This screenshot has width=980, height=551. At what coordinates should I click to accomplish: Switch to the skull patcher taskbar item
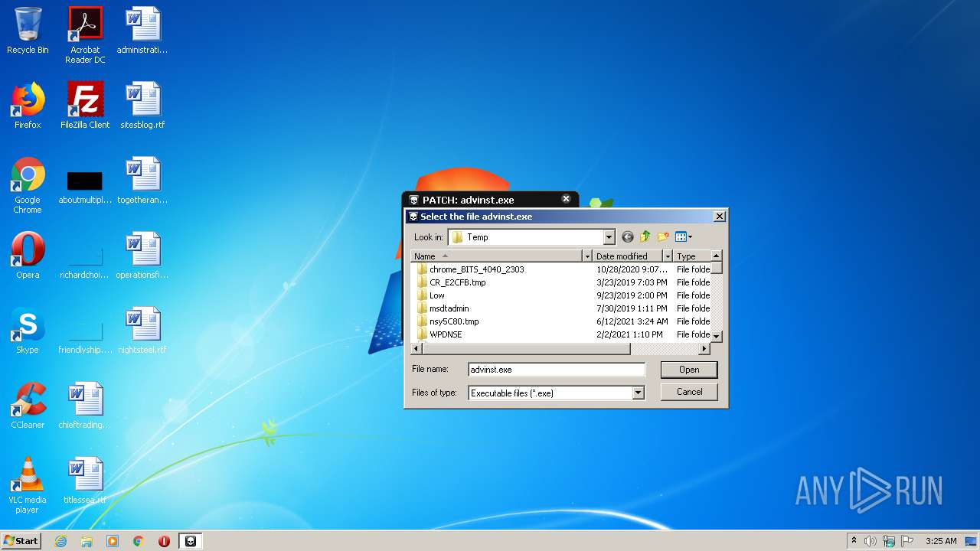tap(191, 541)
